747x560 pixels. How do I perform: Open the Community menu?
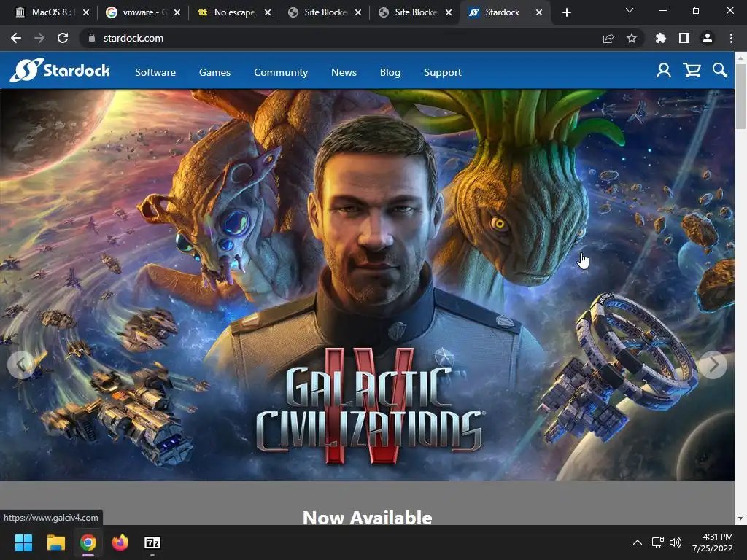click(281, 72)
